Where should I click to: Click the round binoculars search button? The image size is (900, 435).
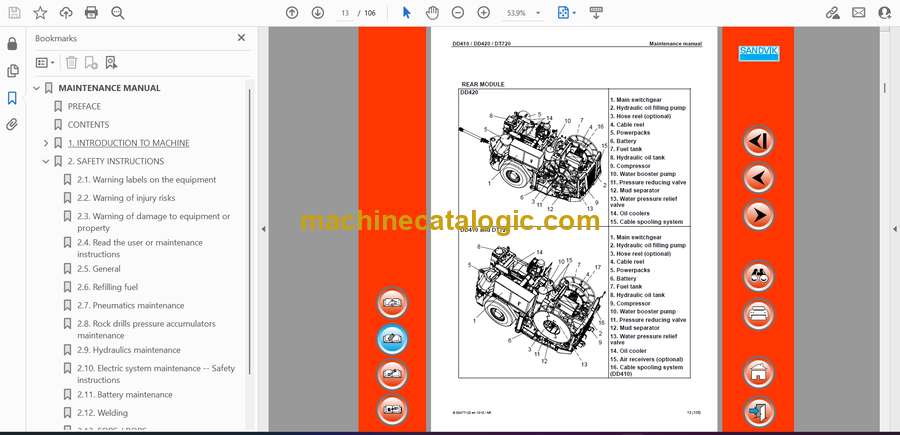click(x=758, y=276)
